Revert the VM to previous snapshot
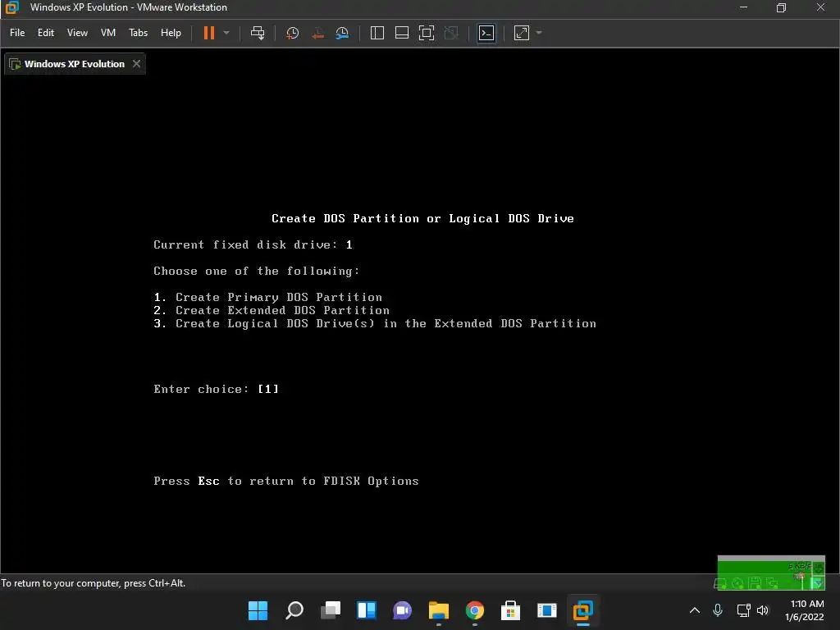The height and width of the screenshot is (630, 840). (x=317, y=33)
